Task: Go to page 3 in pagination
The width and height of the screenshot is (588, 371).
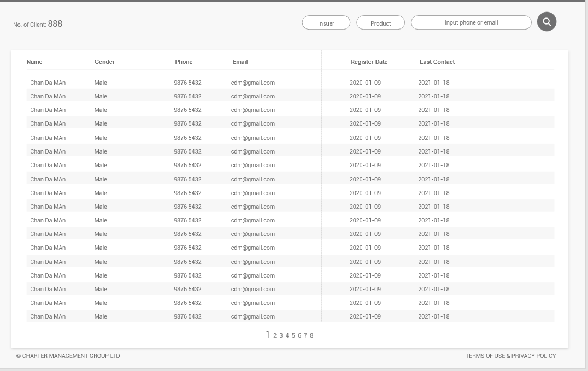Action: click(x=281, y=335)
